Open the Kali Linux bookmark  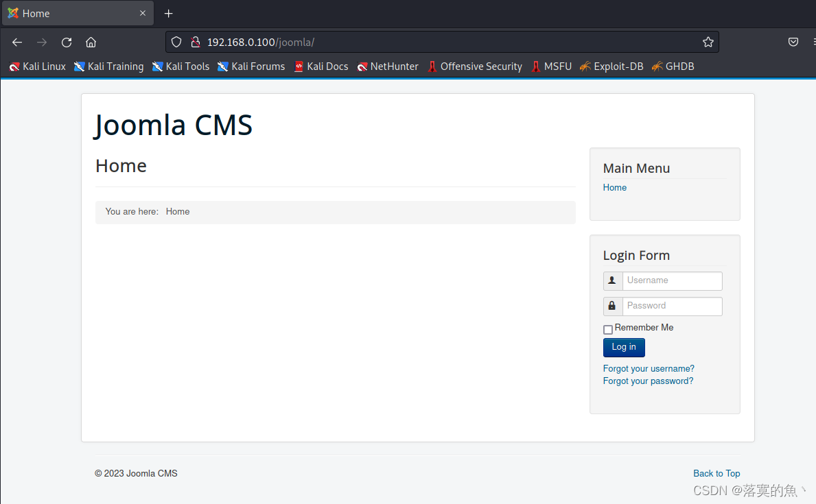38,67
